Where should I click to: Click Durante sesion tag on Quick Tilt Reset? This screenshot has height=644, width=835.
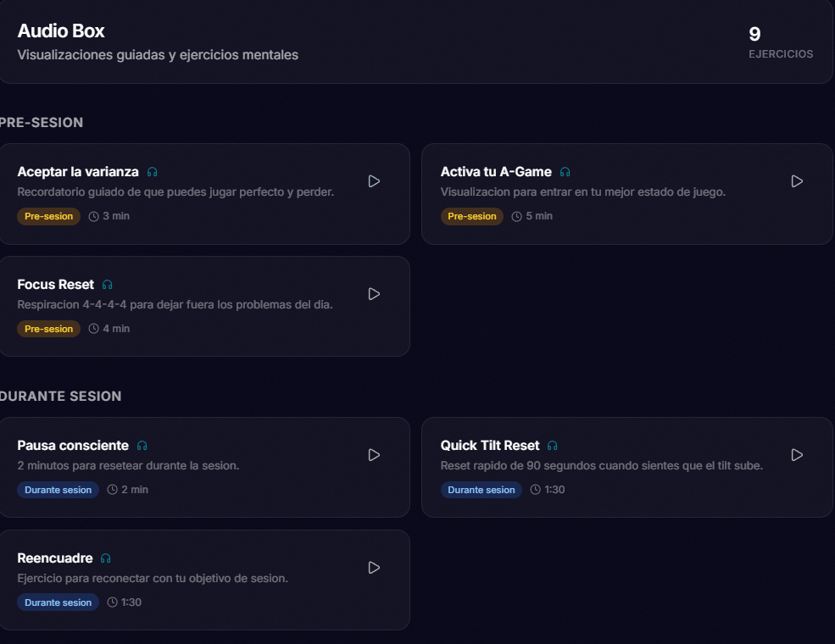[482, 490]
